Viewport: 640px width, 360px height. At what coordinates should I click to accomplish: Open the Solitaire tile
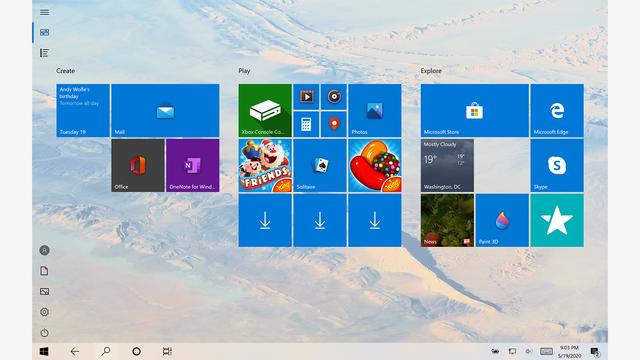pyautogui.click(x=320, y=165)
